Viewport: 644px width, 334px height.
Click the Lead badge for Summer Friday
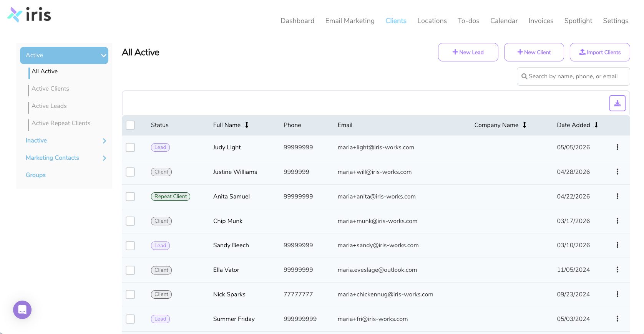tap(160, 319)
